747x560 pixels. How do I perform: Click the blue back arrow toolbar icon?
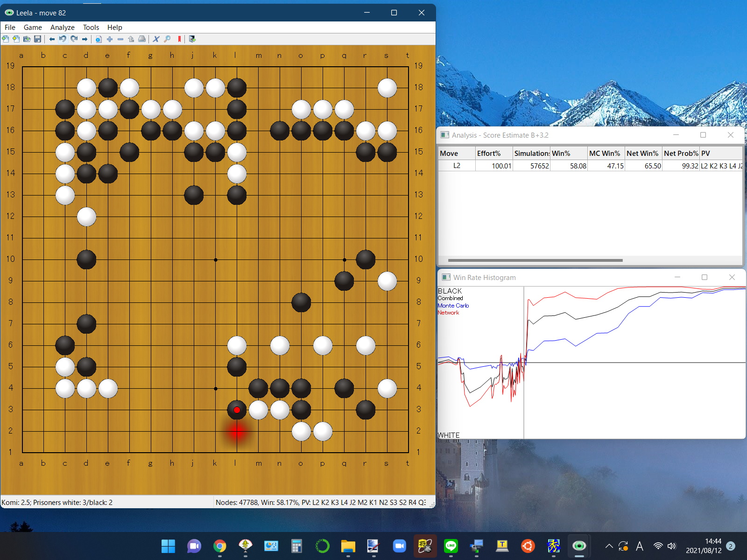(52, 39)
